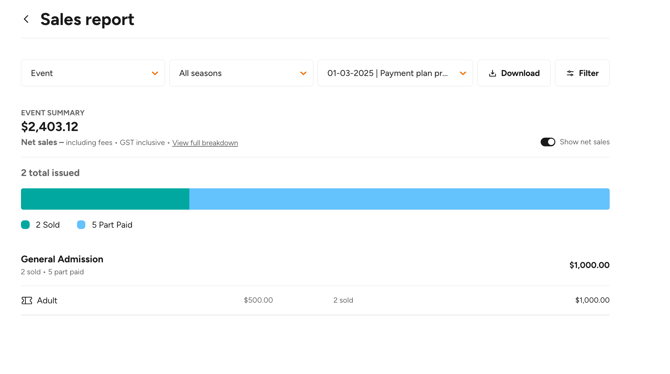Image resolution: width=670 pixels, height=374 pixels.
Task: Click the orange chevron in Event dropdown
Action: pyautogui.click(x=155, y=74)
